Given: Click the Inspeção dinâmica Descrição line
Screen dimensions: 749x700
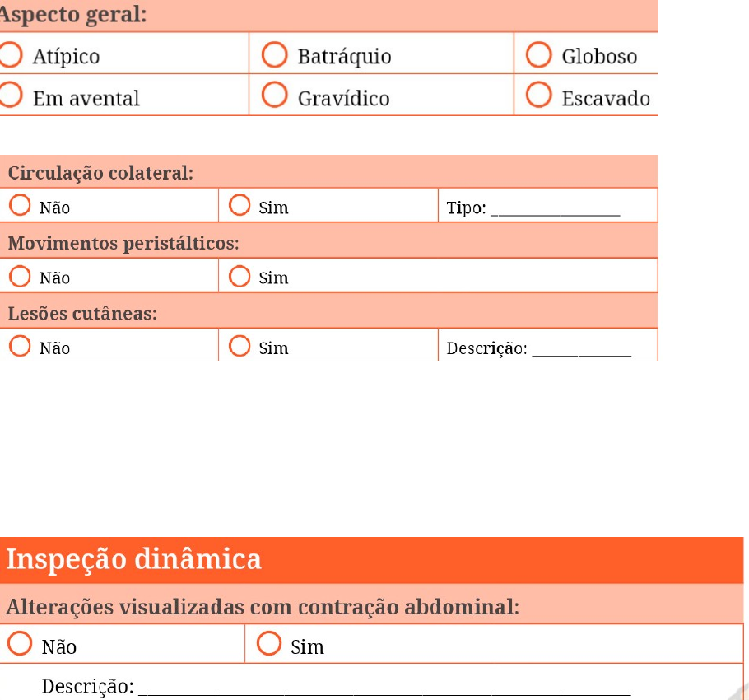Looking at the screenshot, I should click(384, 688).
